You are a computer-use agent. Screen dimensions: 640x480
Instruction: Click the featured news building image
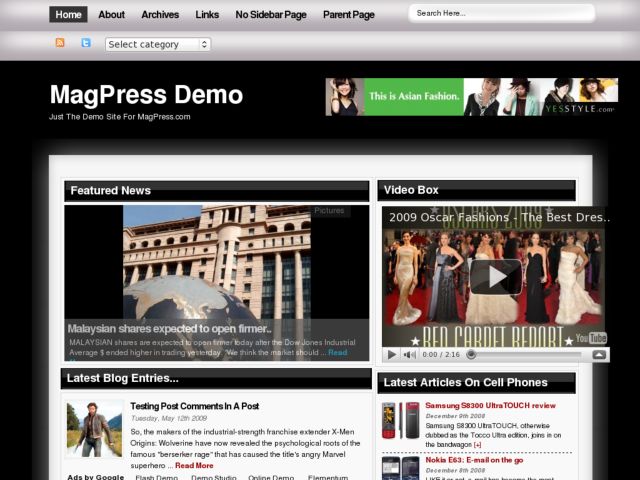pos(217,262)
